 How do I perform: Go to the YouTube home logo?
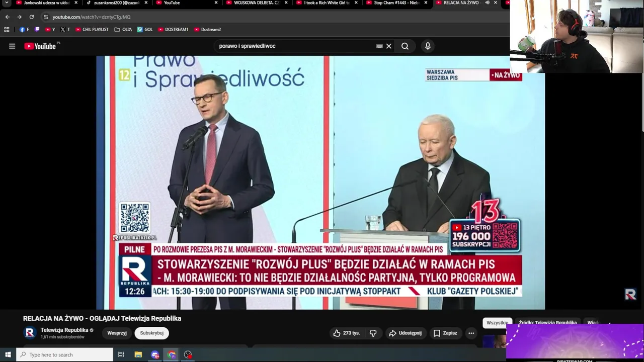(40, 46)
